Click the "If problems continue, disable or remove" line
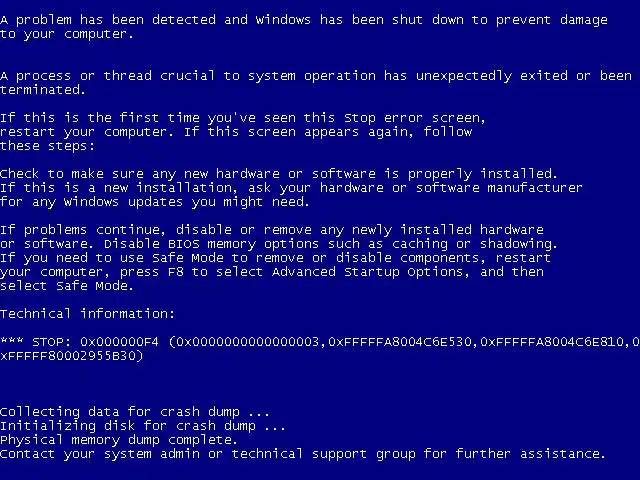Viewport: 640px width, 480px height. click(272, 230)
